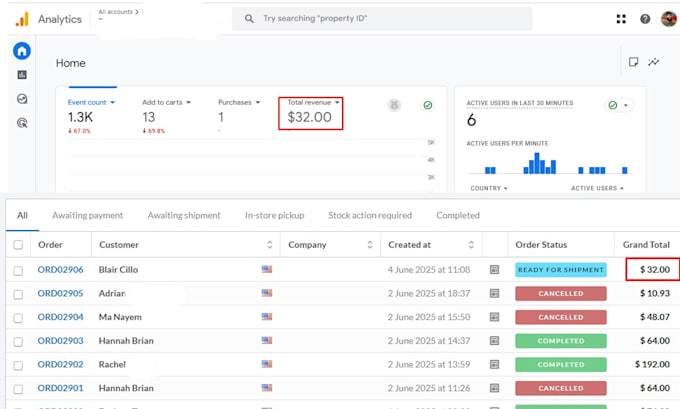
Task: Tick the checkbox for order ORD02901
Action: tap(18, 389)
